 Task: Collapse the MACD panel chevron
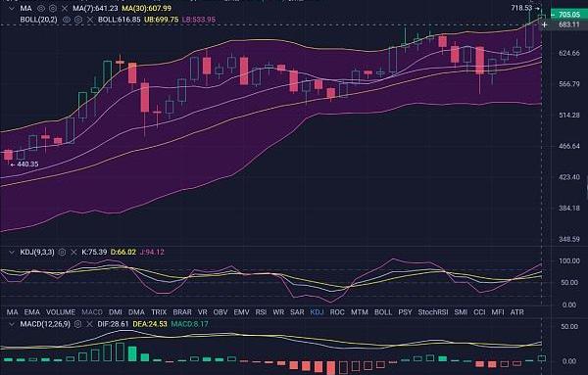[12, 324]
